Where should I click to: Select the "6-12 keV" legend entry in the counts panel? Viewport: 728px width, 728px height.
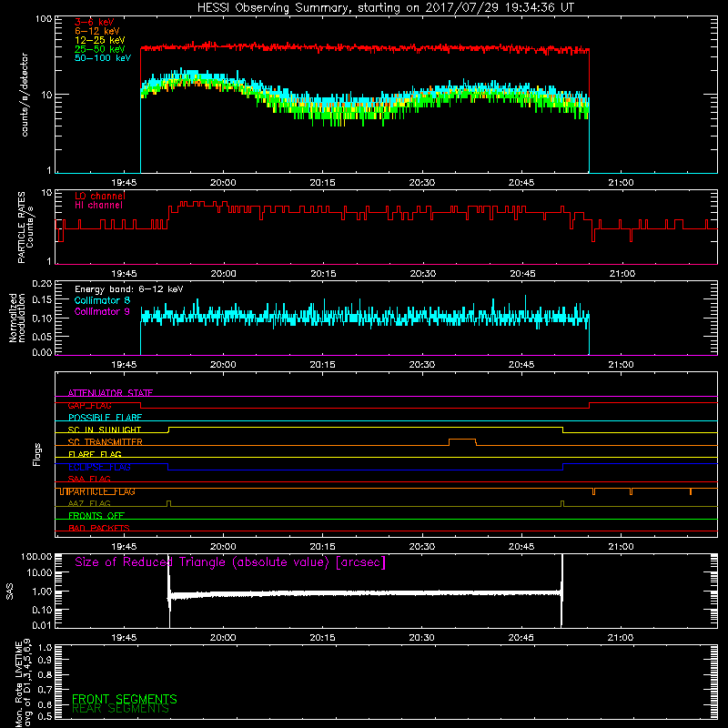(x=97, y=31)
